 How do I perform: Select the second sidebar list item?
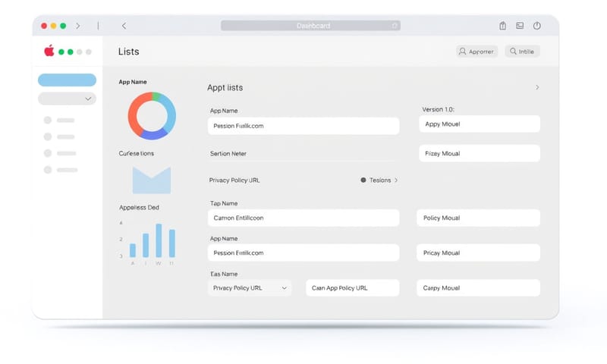pyautogui.click(x=59, y=137)
